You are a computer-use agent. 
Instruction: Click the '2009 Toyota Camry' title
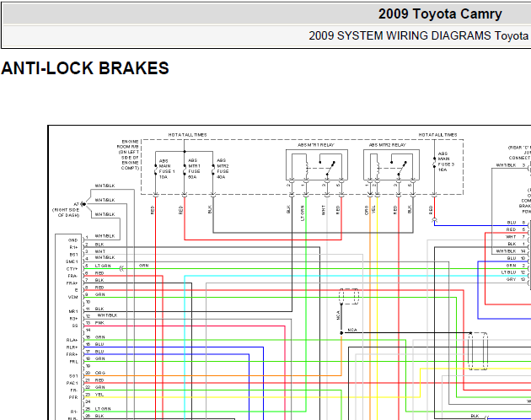(x=440, y=14)
